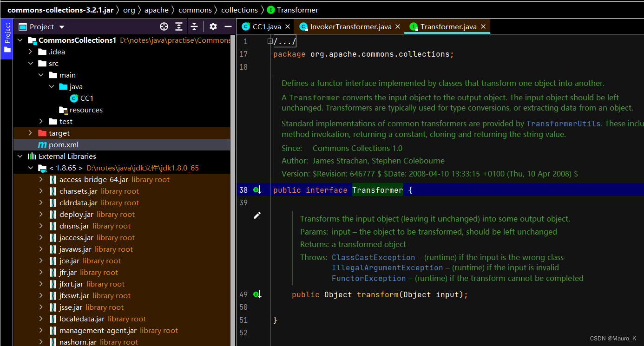Expand the folded header comment at line 1
The image size is (644, 346).
(x=270, y=41)
